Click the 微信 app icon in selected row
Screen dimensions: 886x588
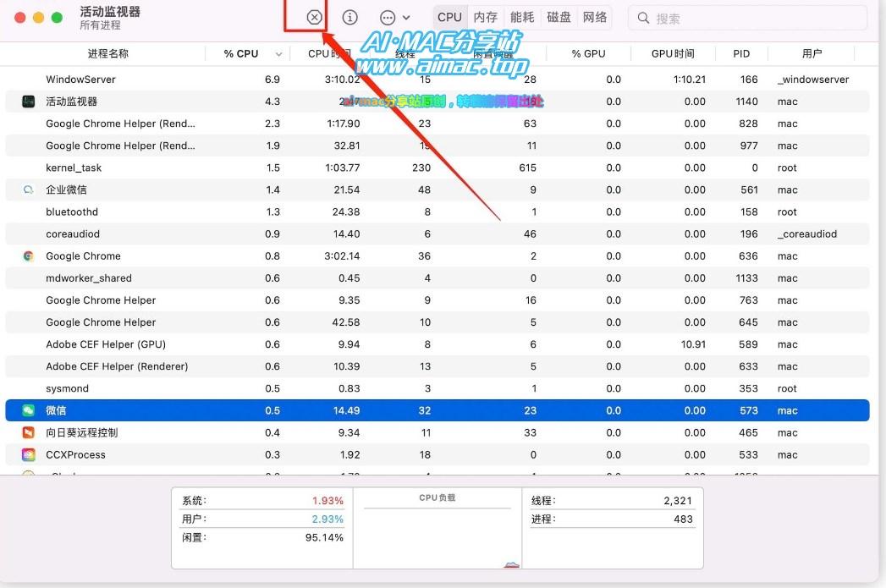pyautogui.click(x=28, y=410)
